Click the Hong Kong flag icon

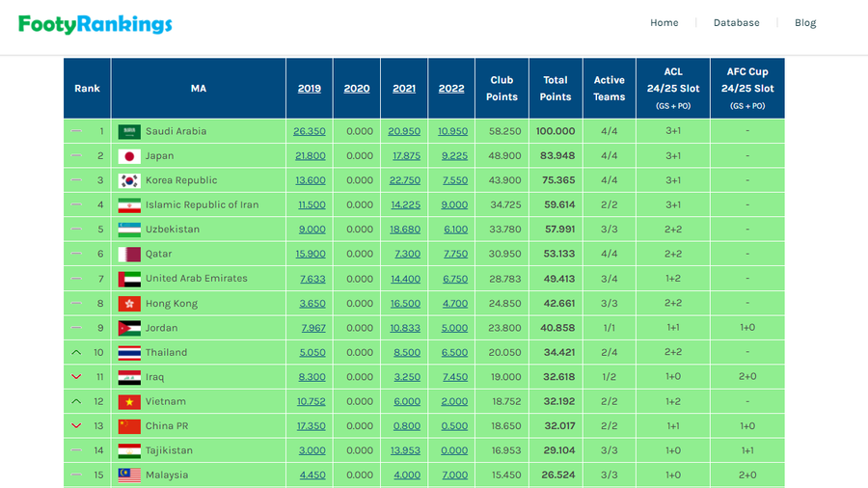tap(129, 304)
